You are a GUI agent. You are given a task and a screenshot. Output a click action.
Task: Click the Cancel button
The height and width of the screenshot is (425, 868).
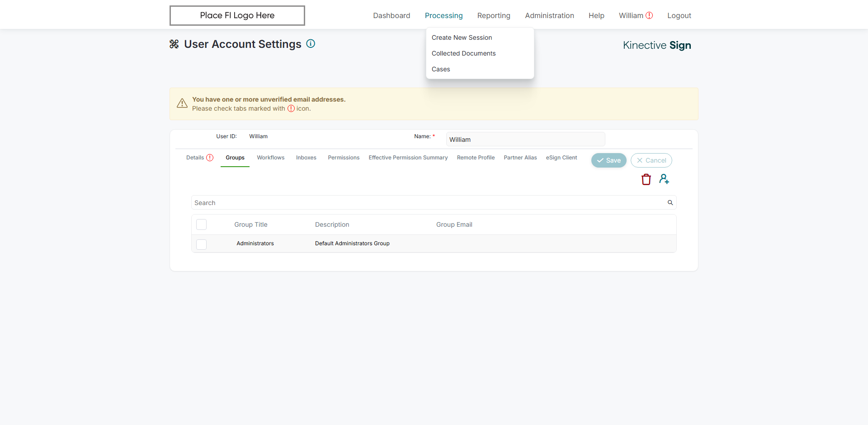coord(651,160)
